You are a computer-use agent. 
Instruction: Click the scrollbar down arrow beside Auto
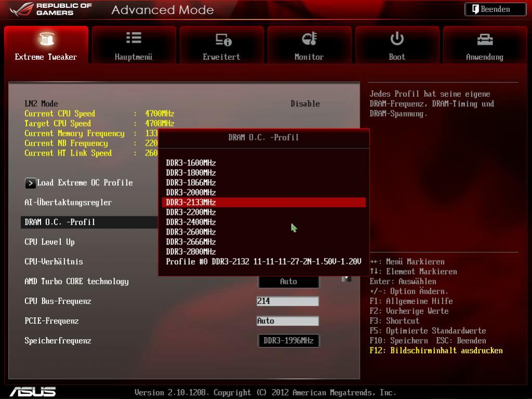(346, 278)
